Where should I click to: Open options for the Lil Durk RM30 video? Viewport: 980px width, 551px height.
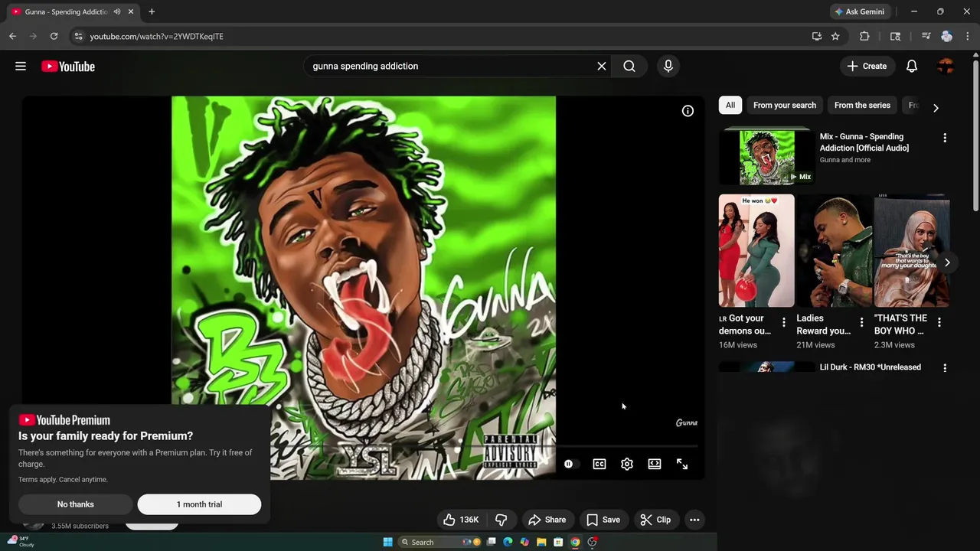click(x=945, y=368)
